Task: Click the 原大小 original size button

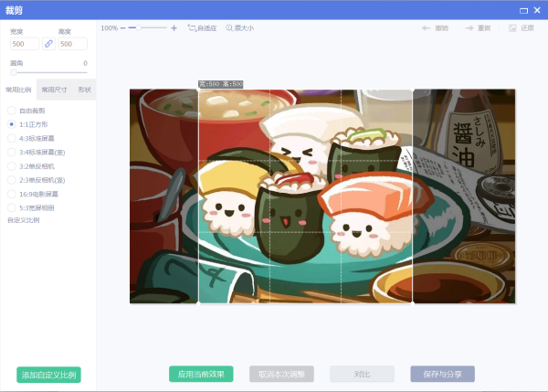Action: click(239, 28)
